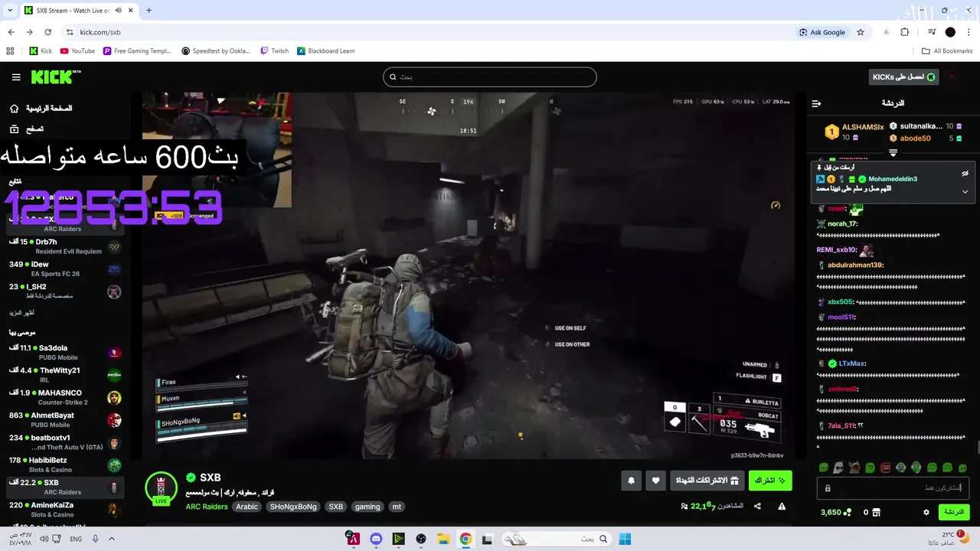Open Discord from the taskbar
The width and height of the screenshot is (980, 551).
coord(376,539)
